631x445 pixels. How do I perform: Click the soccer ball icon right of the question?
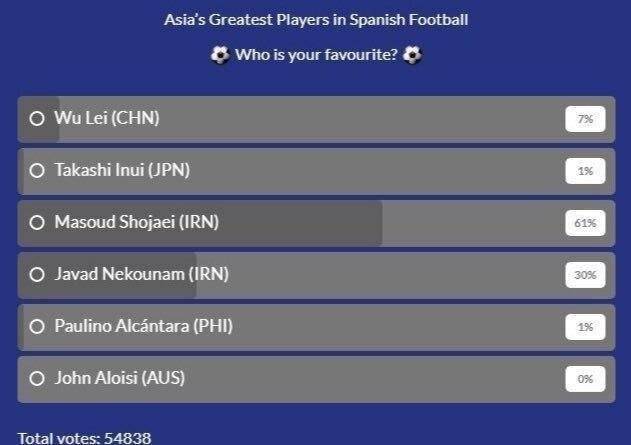[x=412, y=55]
